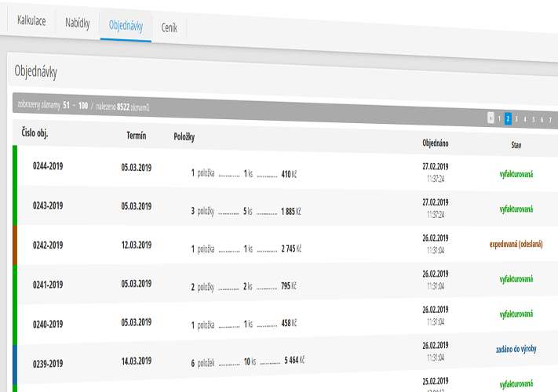
Task: Jump to page 1 in pagination
Action: point(499,118)
